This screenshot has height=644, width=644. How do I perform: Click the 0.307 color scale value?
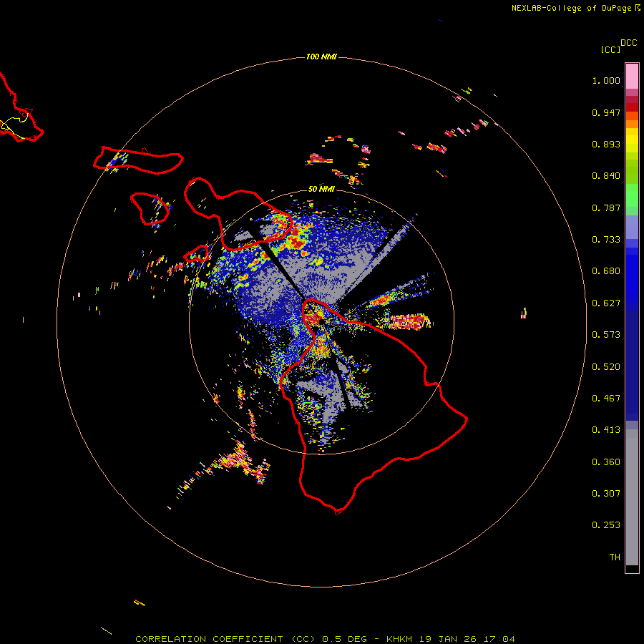[606, 494]
